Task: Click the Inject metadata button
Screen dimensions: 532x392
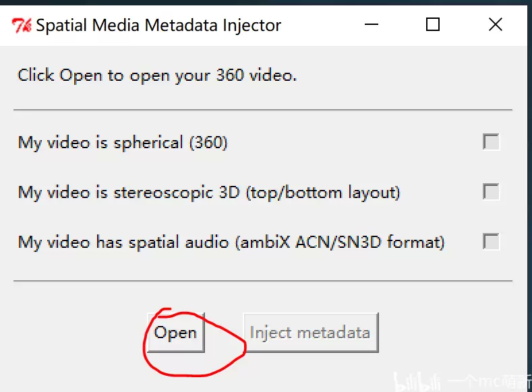Action: pyautogui.click(x=311, y=333)
